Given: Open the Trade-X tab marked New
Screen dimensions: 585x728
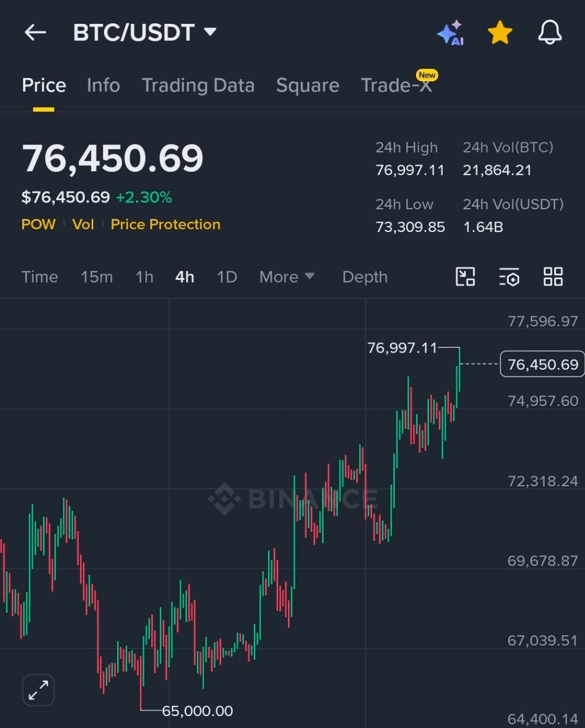Looking at the screenshot, I should 397,85.
